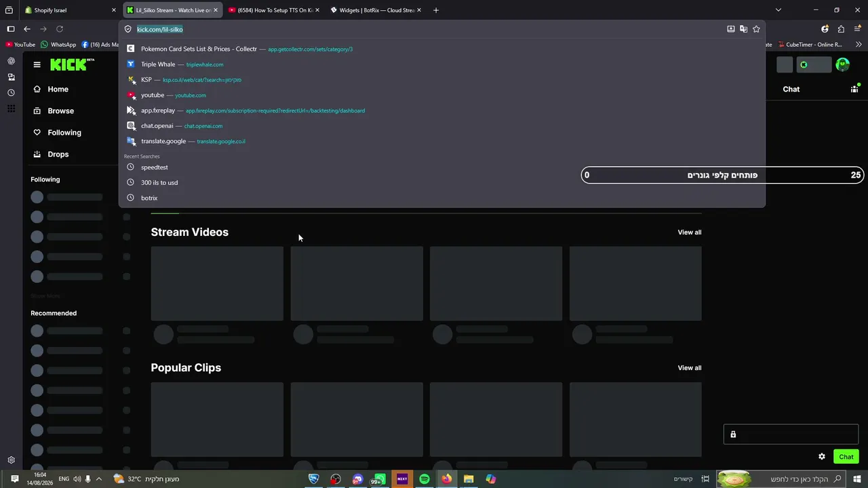Open the WhatsApp bookmark

58,45
